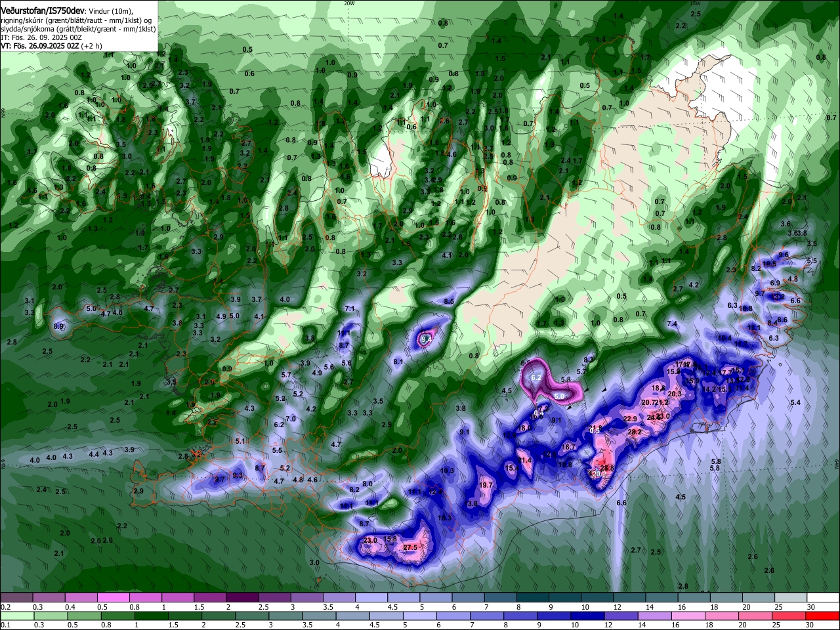Click the 19.7 precipitation value
Image resolution: width=840 pixels, height=630 pixels.
click(486, 485)
